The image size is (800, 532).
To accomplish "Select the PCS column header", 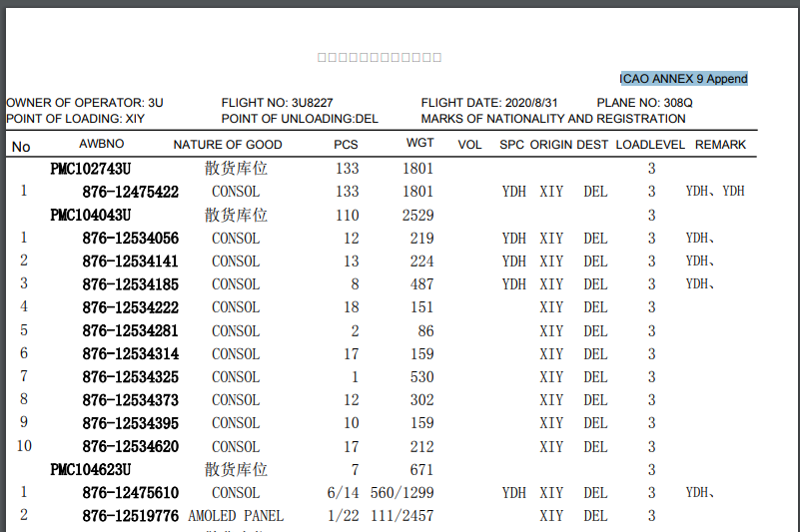I will tap(346, 145).
